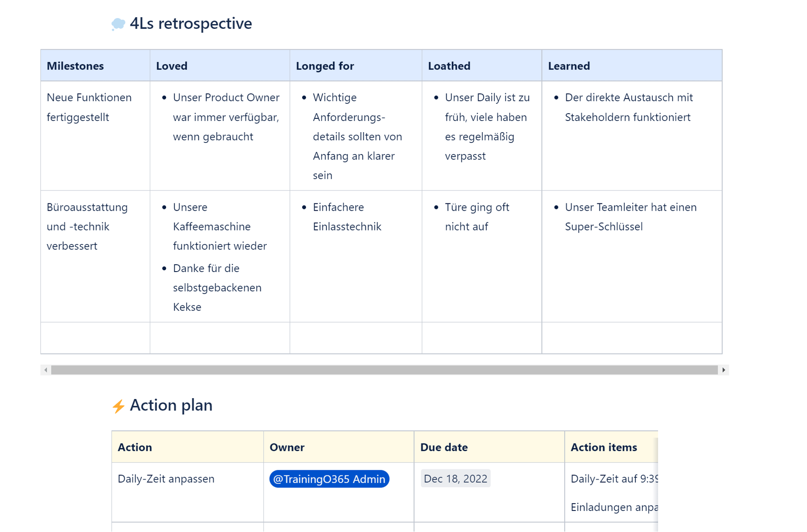Click the Loathed column header
The height and width of the screenshot is (532, 807).
(449, 66)
